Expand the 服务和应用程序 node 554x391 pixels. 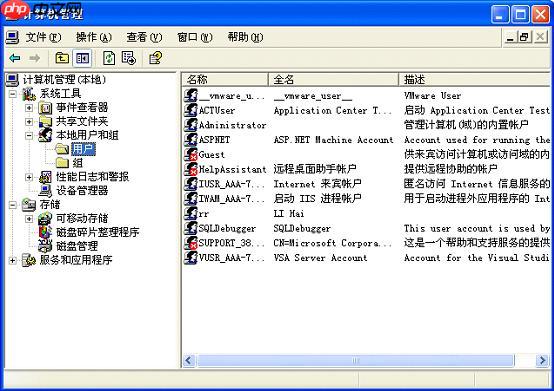(x=13, y=261)
